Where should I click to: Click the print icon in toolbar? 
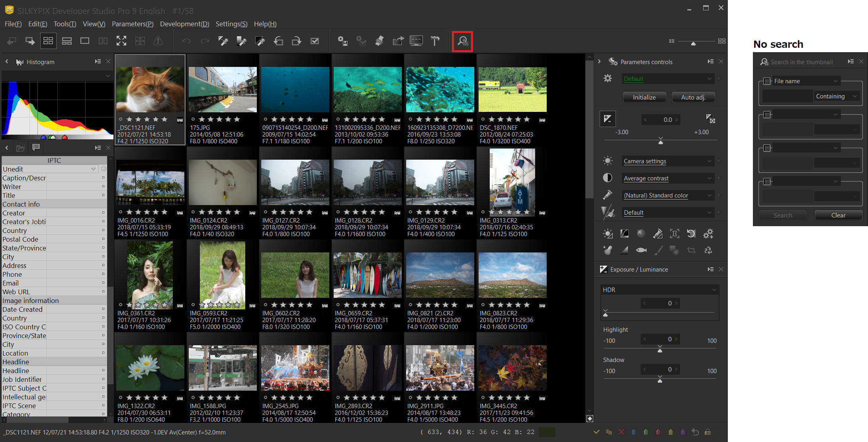379,41
